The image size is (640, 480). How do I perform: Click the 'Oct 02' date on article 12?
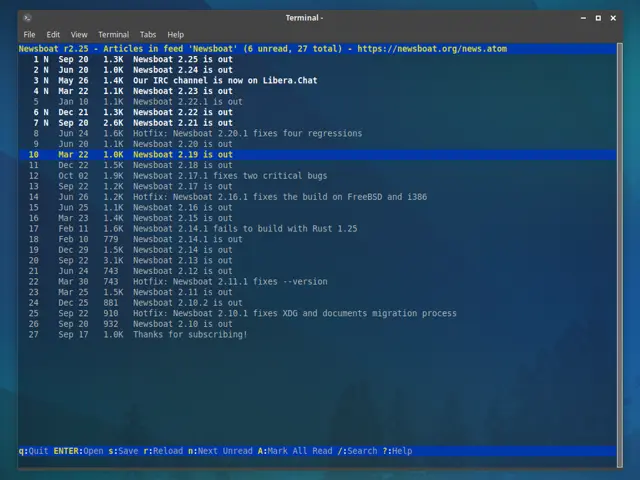coord(73,176)
